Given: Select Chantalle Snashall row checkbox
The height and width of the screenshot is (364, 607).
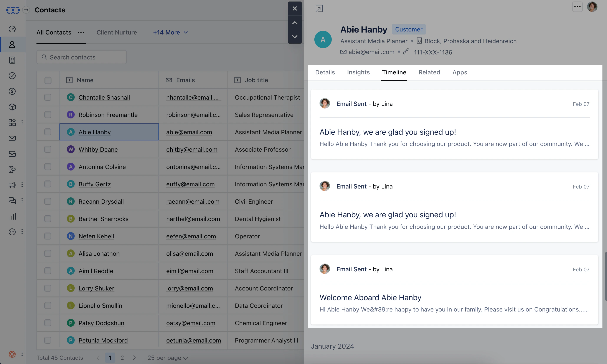Looking at the screenshot, I should click(x=48, y=97).
